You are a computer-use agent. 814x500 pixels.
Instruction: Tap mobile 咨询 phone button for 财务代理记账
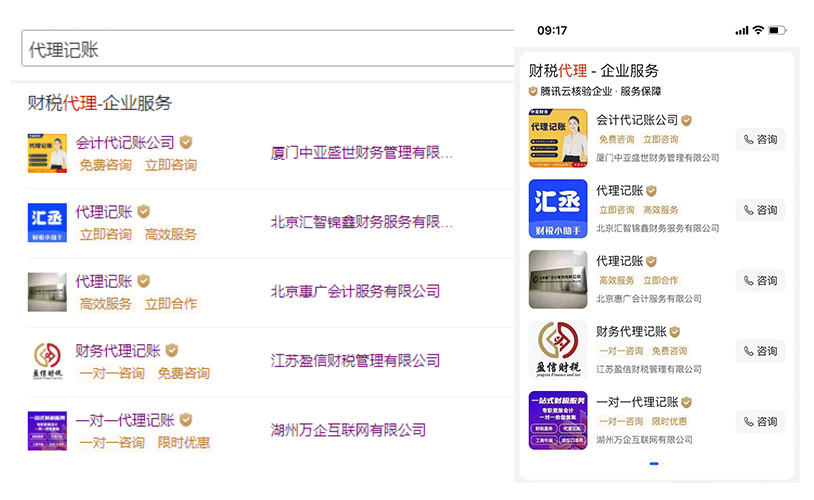point(761,351)
